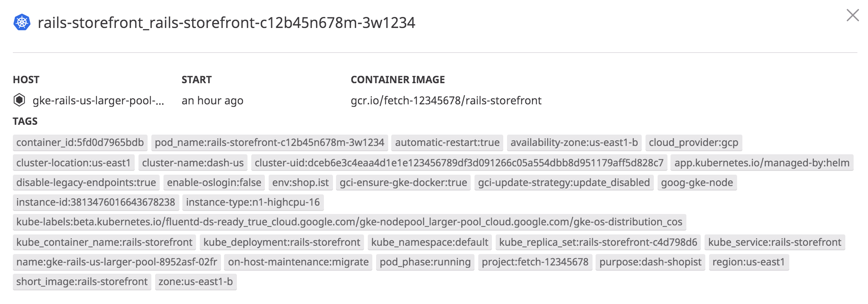Click the cloud_provider:gcp tag
The image size is (868, 304).
click(x=694, y=143)
